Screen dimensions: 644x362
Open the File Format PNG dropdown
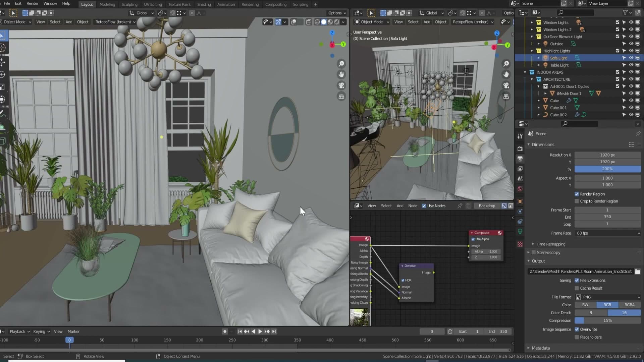tap(608, 297)
